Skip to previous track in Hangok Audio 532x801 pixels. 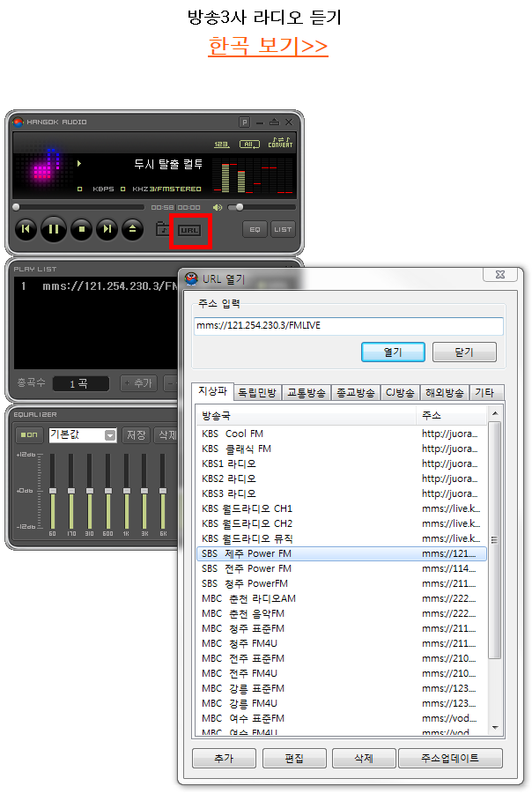(x=26, y=229)
